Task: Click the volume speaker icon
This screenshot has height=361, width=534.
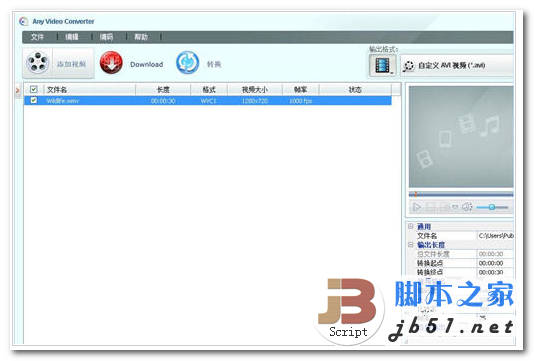Action: [467, 207]
